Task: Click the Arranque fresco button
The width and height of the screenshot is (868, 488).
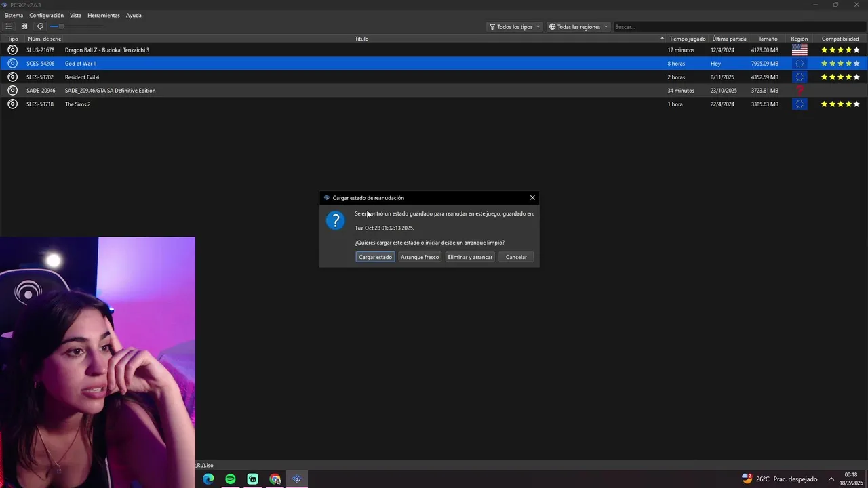Action: [420, 257]
